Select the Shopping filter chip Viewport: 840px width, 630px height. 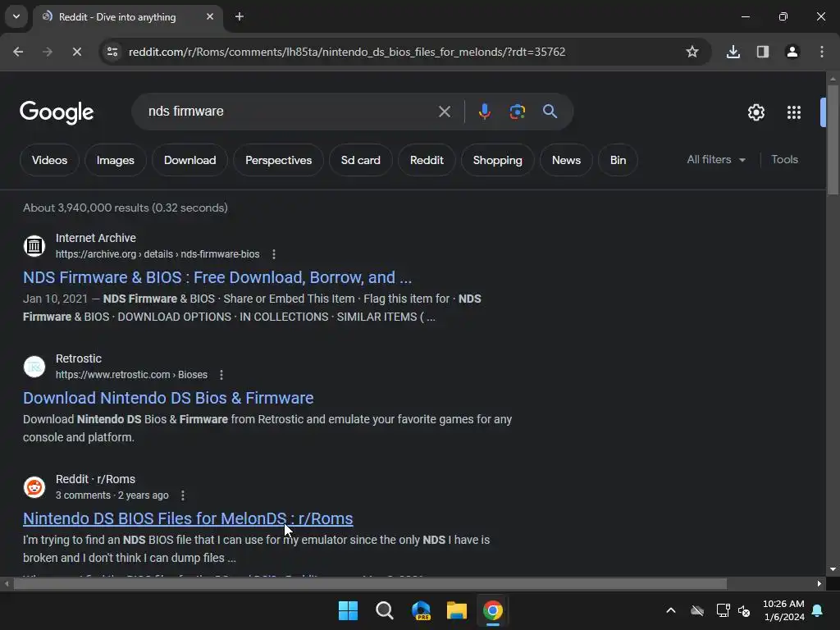498,160
